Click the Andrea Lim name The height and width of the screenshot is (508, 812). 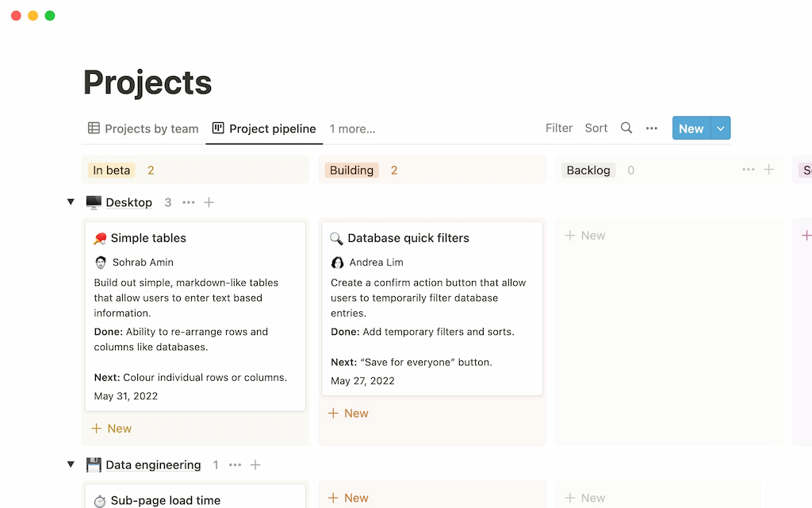[x=376, y=262]
